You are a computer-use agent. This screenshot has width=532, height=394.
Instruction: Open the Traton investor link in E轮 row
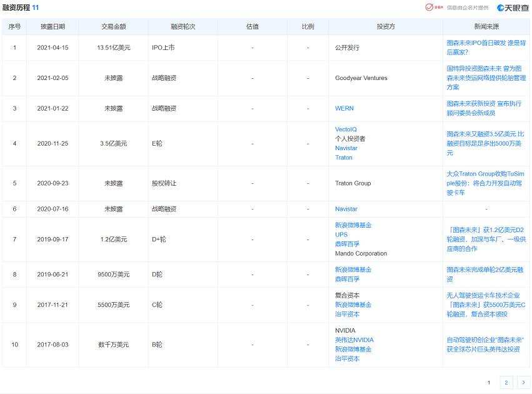[344, 158]
